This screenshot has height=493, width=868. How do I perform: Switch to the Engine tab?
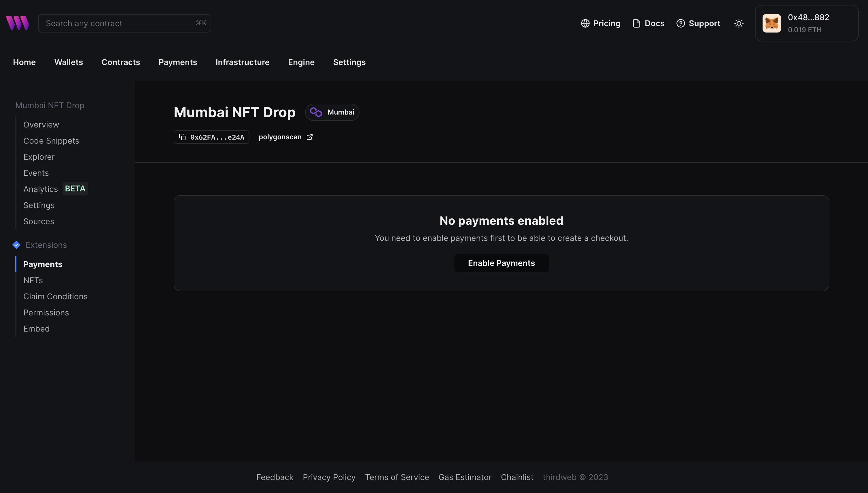301,62
